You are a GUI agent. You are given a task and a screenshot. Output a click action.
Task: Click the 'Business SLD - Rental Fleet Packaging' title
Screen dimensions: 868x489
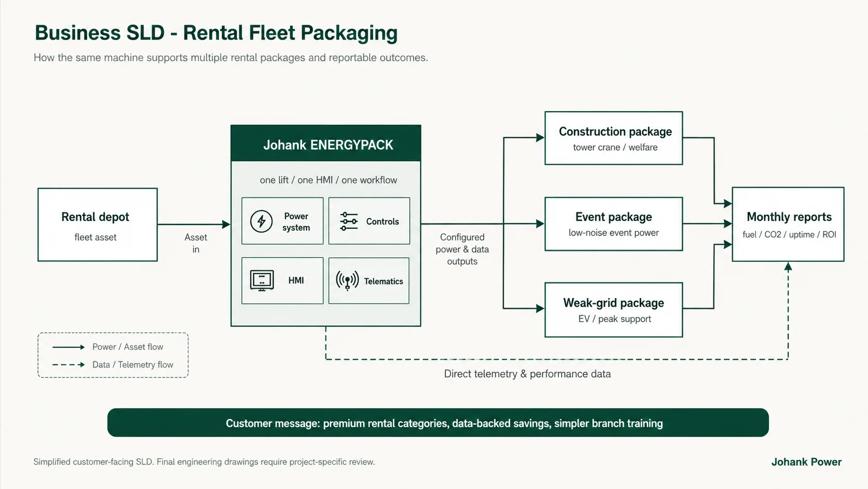point(216,33)
